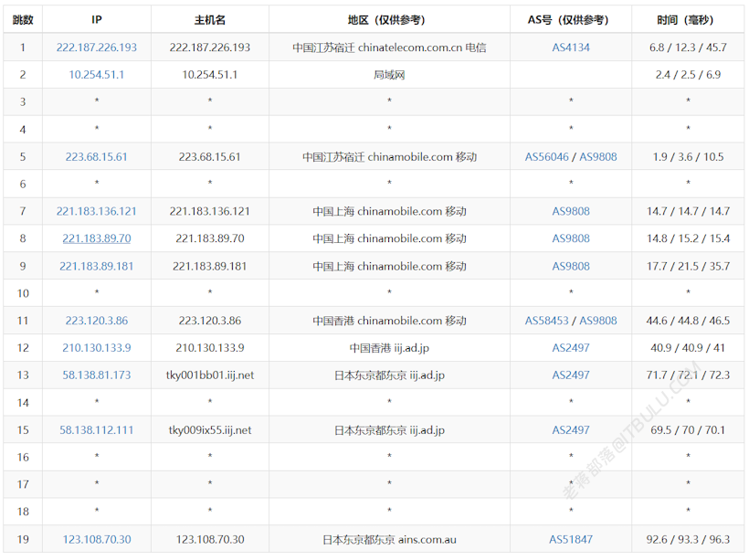The image size is (749, 560).
Task: Open the 10.254.51.1 IP link
Action: 97,75
